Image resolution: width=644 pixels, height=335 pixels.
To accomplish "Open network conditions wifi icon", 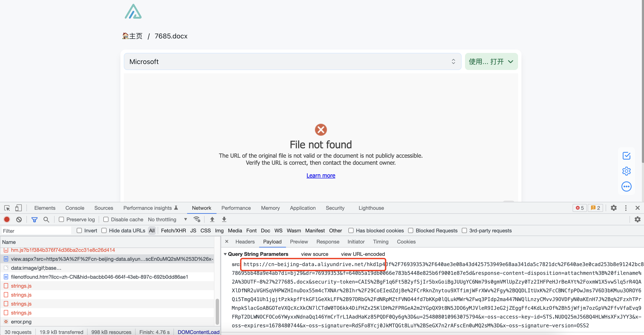I will tap(197, 219).
